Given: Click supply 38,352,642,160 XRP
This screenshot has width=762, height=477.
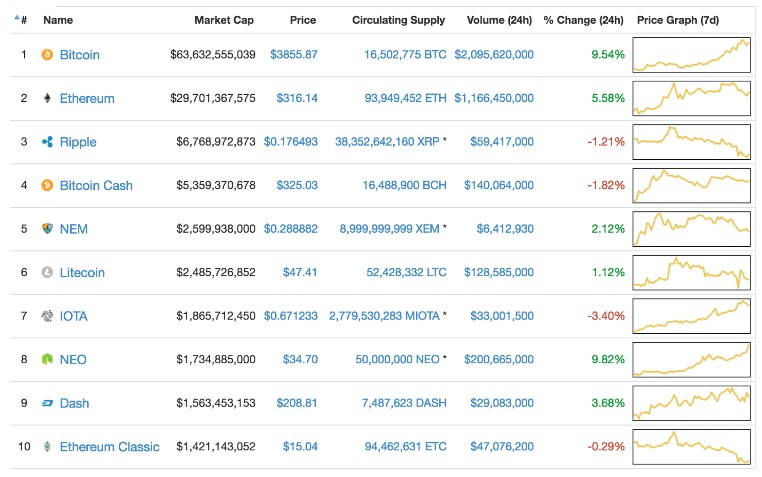Looking at the screenshot, I should click(x=387, y=141).
